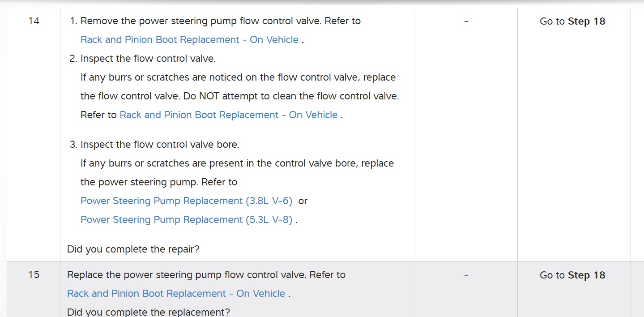Click 'Go to Step 18' in row 15
Screen dimensions: 644x317
pos(572,275)
